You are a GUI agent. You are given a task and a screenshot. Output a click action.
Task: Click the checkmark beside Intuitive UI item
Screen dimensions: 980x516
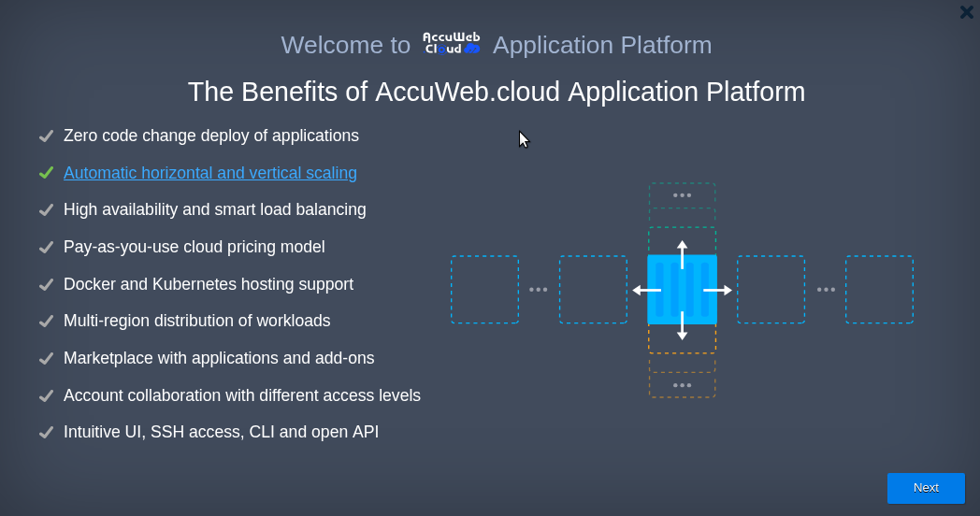pos(46,432)
